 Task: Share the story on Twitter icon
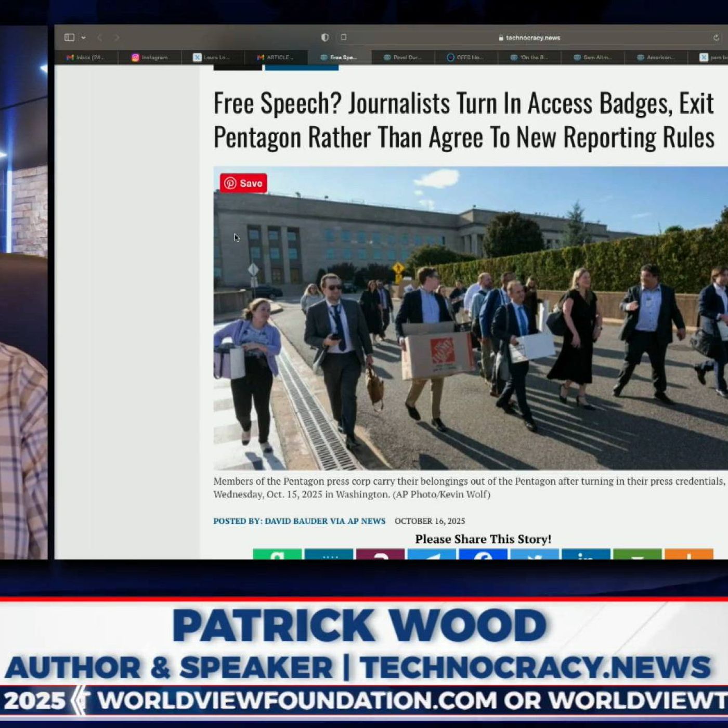(535, 554)
